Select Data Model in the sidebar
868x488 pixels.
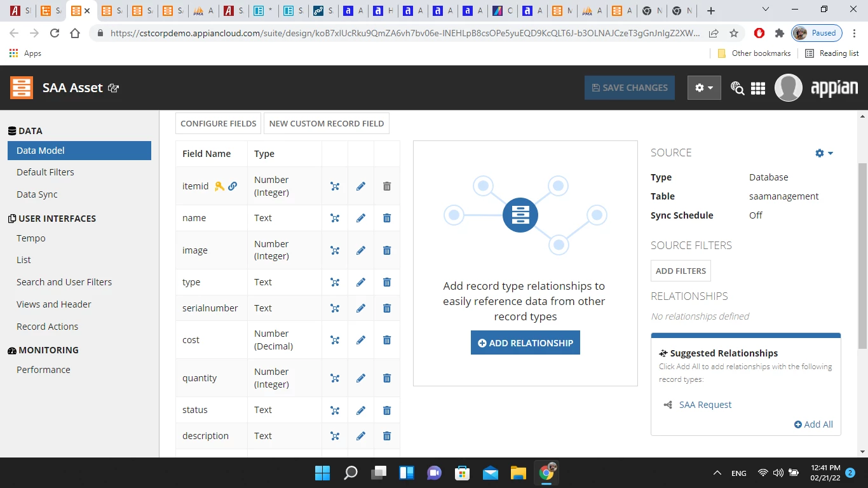click(79, 151)
